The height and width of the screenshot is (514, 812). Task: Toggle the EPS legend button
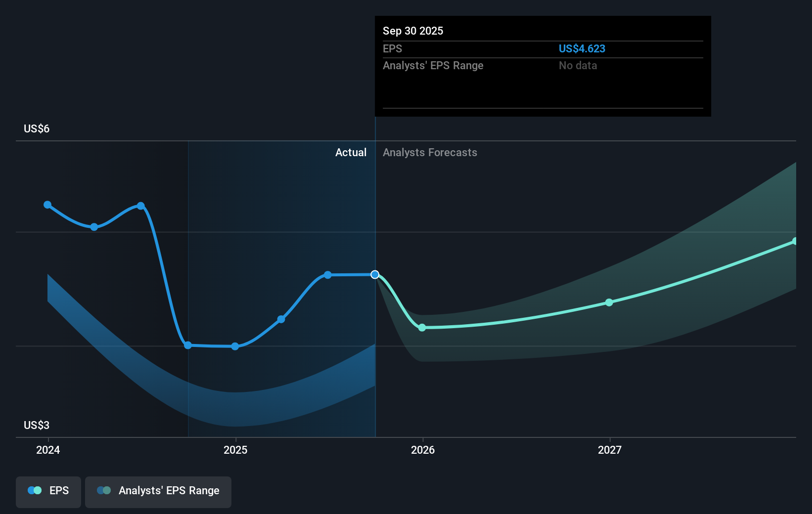[48, 492]
